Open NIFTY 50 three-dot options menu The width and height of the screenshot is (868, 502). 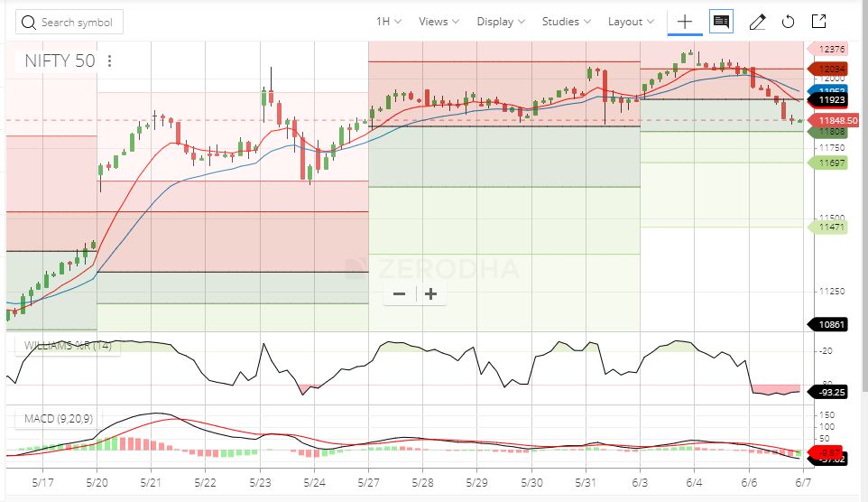tap(109, 60)
